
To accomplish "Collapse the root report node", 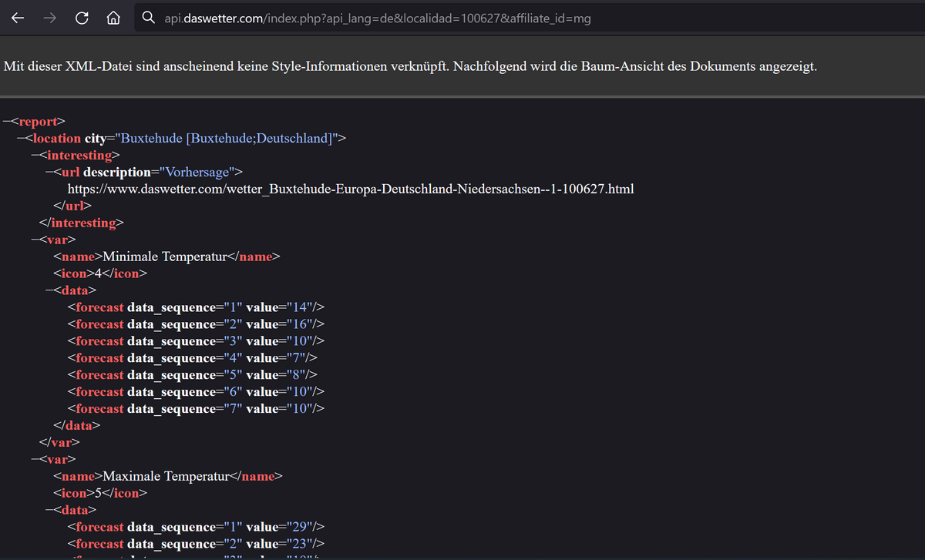I will [7, 122].
